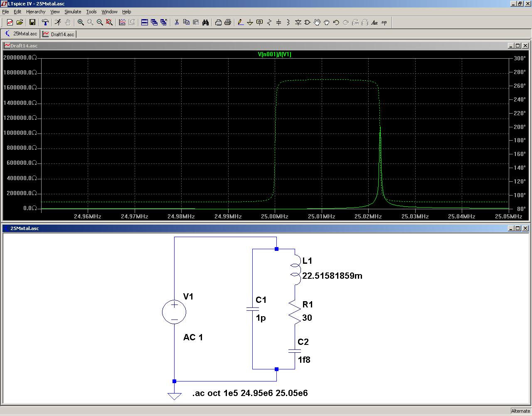
Task: Select the Draw Wire pencil tool
Action: [241, 22]
